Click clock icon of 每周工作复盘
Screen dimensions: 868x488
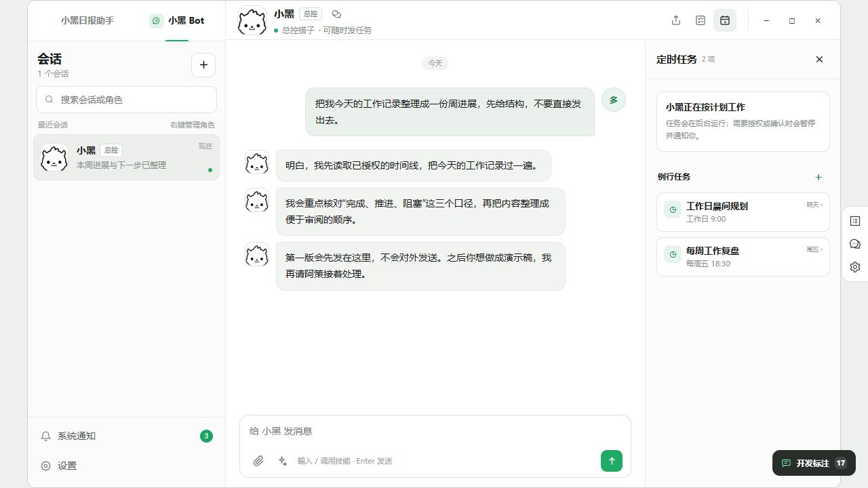pyautogui.click(x=673, y=254)
